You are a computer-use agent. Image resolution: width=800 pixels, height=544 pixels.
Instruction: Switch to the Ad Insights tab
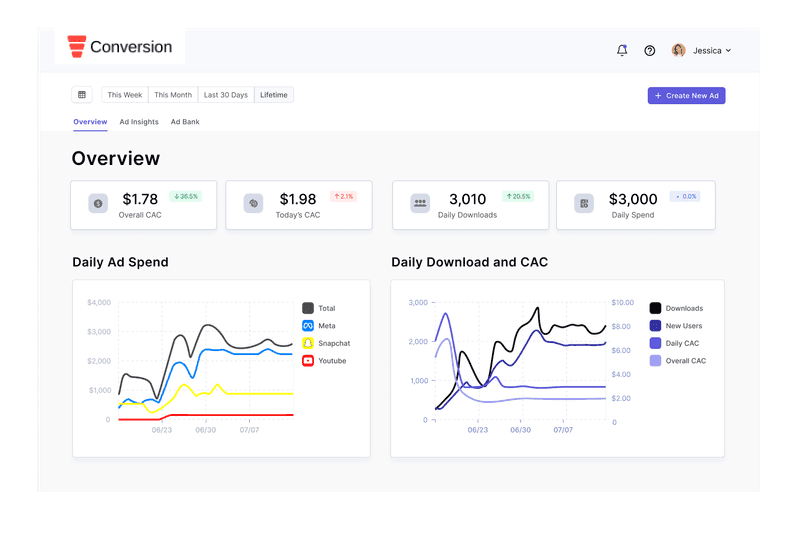point(139,122)
